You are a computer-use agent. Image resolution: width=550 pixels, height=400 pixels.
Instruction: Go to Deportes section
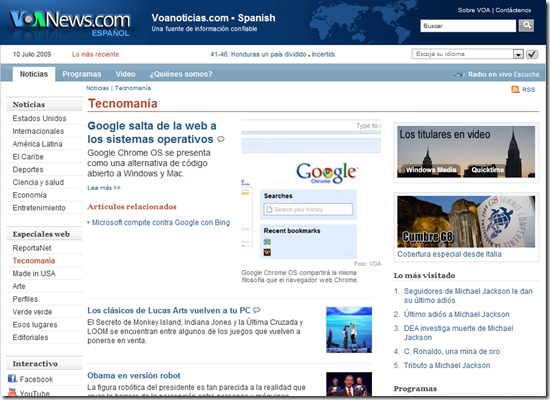pos(28,169)
